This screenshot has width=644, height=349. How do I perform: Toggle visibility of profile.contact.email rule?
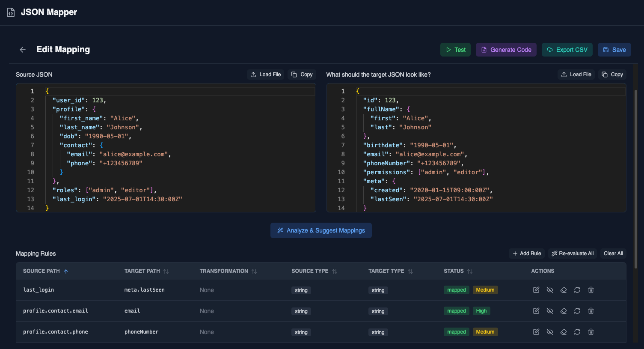tap(550, 311)
